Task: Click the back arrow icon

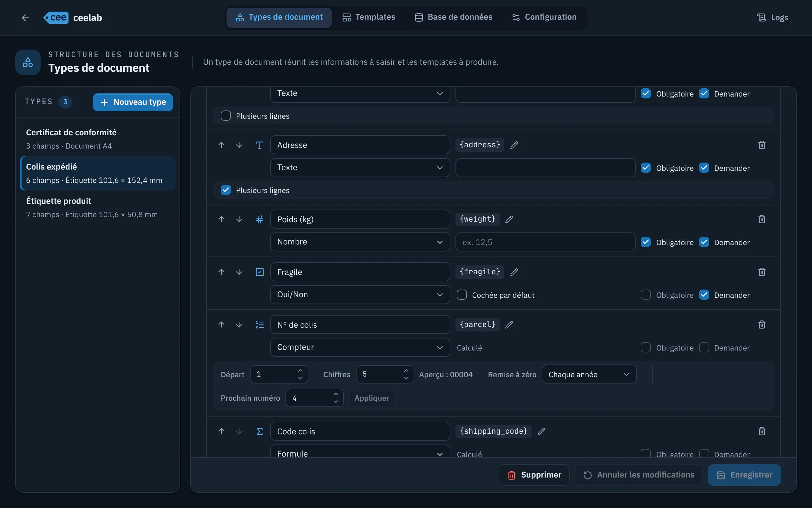Action: (x=25, y=17)
